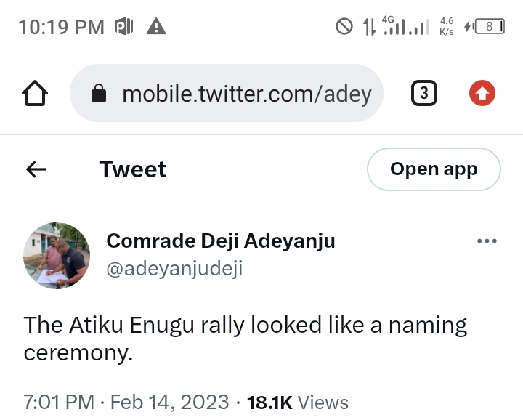Open Comrade Deji Adeyanju's profile picture
The width and height of the screenshot is (523, 420).
[x=57, y=256]
